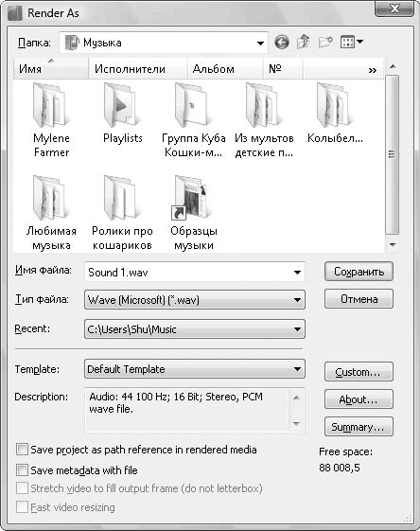Open the view options menu icon
420x531 pixels.
(351, 43)
